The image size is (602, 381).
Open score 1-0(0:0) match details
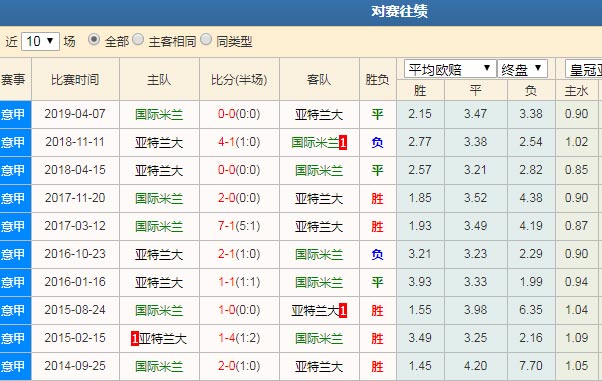239,310
